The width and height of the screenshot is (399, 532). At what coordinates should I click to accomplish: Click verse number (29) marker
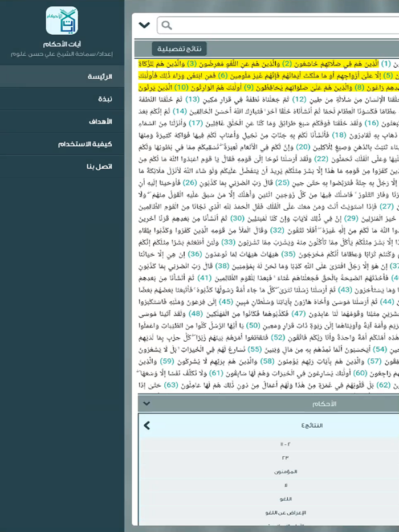[352, 218]
